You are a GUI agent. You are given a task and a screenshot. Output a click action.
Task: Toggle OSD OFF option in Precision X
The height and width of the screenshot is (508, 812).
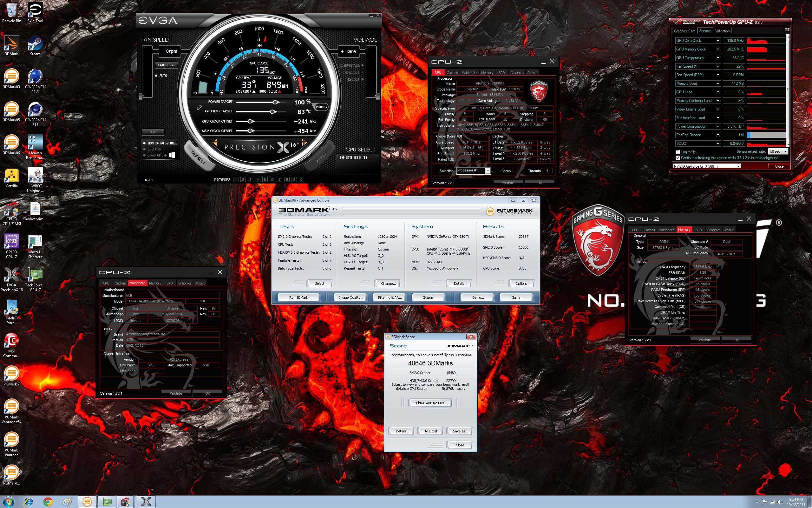152,149
